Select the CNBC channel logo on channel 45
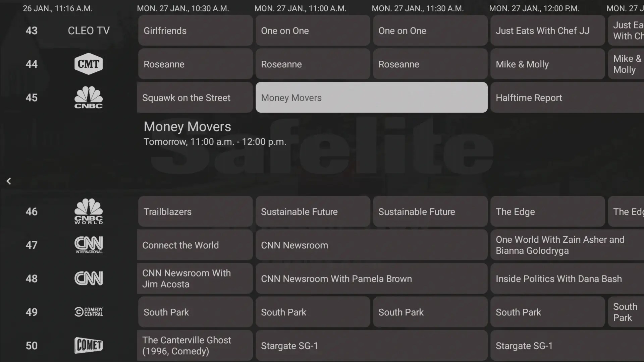Screen dimensions: 644x362 [x=89, y=98]
